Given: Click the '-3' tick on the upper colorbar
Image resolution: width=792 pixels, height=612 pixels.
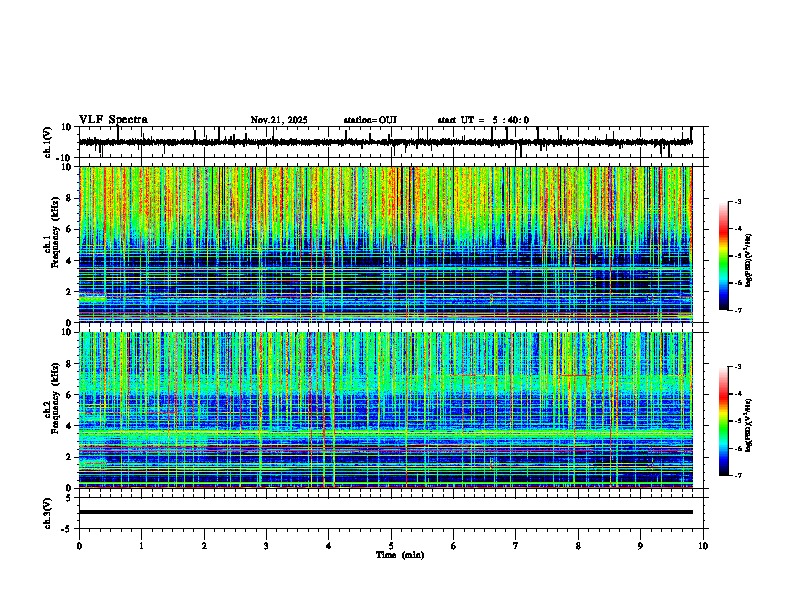Looking at the screenshot, I should click(737, 202).
